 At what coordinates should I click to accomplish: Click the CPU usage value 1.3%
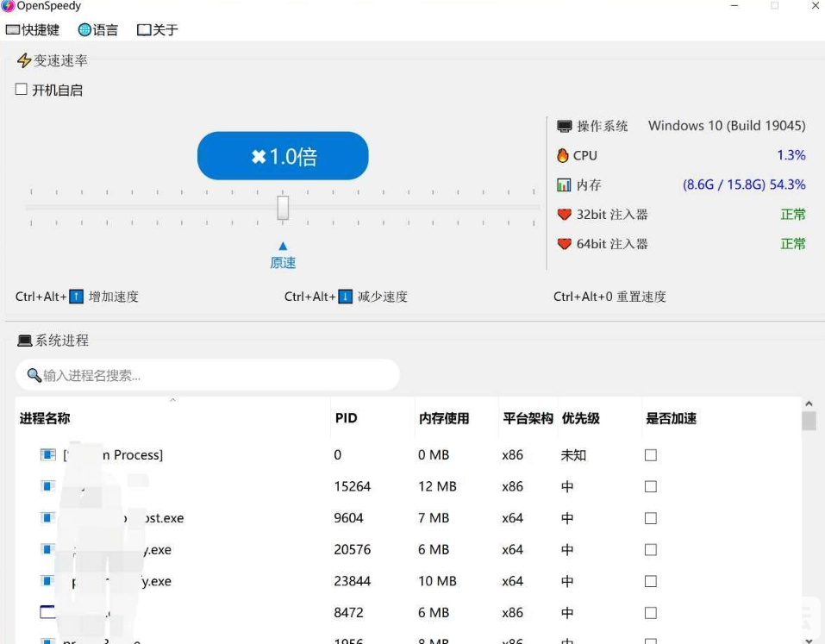tap(791, 155)
